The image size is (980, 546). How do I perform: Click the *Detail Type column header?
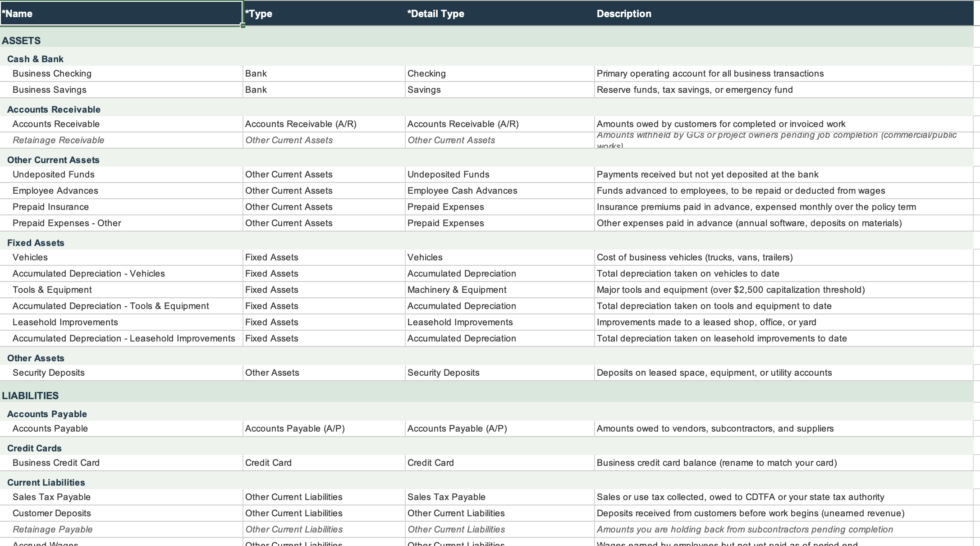point(500,14)
